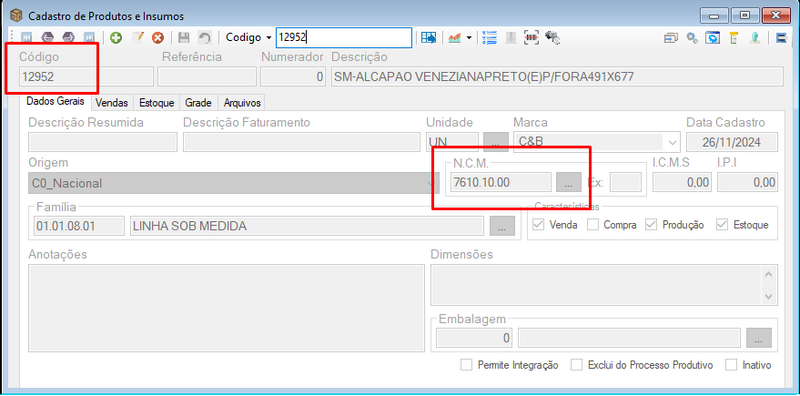Screen dimensions: 800x396
Task: Click the Descrição Resumida field
Action: [103, 142]
